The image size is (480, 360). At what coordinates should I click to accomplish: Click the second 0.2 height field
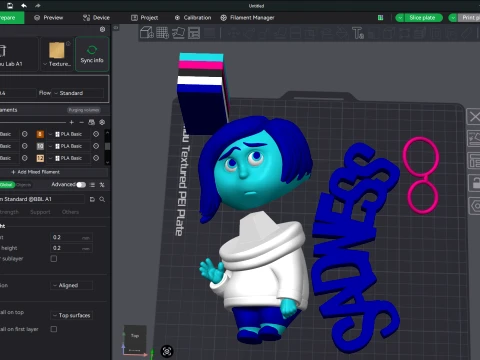point(71,248)
